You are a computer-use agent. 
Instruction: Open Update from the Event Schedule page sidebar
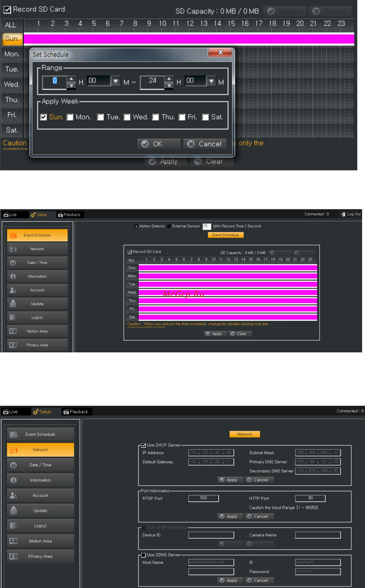(37, 304)
